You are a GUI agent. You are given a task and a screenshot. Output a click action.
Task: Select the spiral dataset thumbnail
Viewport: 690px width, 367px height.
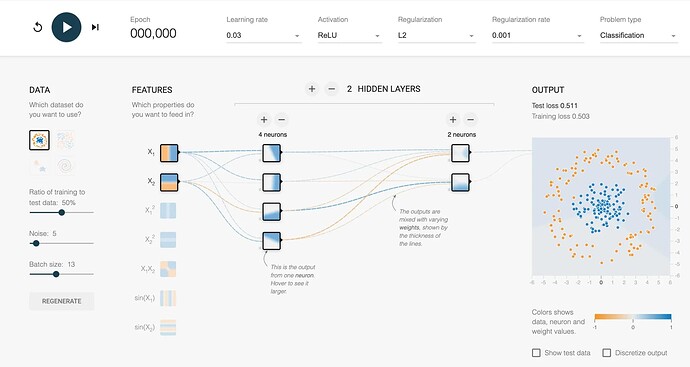pyautogui.click(x=65, y=166)
